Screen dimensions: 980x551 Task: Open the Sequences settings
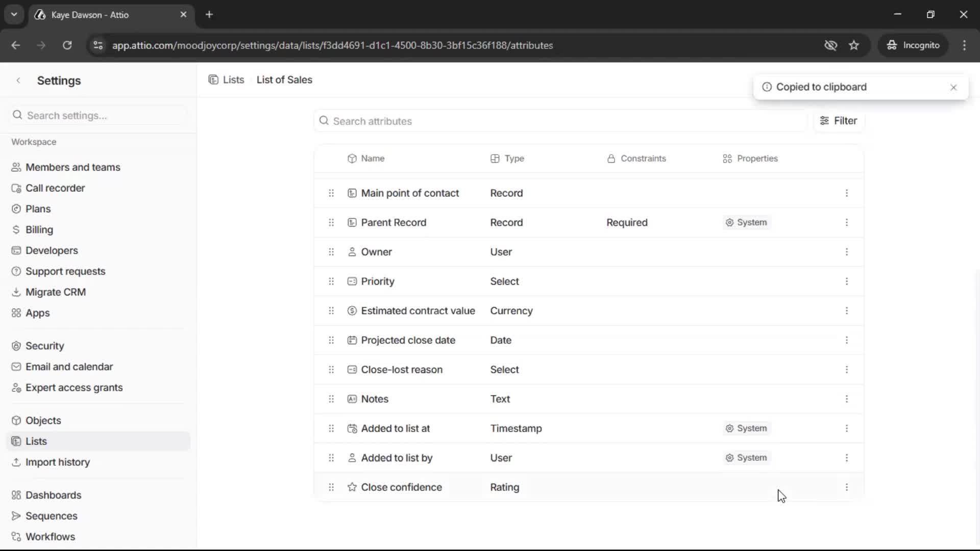pos(52,516)
